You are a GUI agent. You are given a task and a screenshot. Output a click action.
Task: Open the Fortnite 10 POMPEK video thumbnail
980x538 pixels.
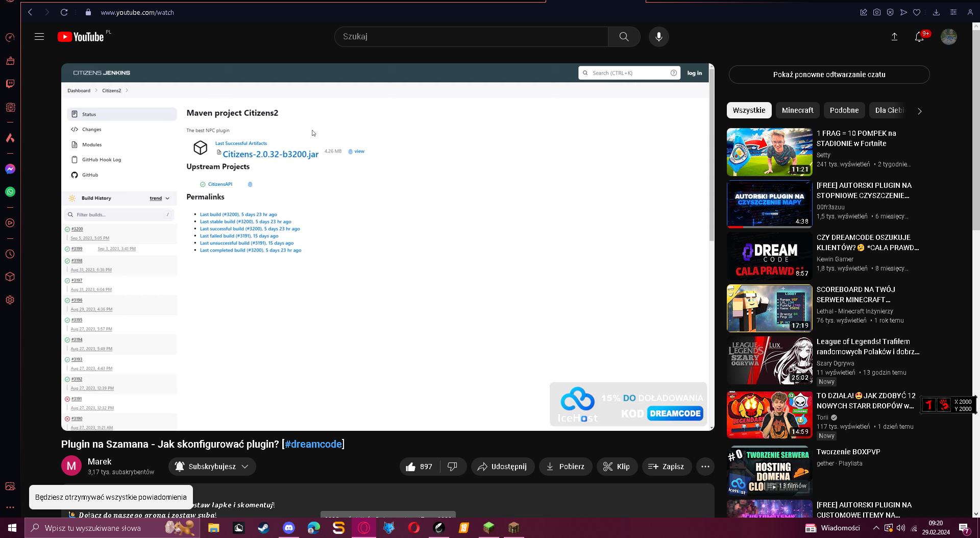point(769,152)
